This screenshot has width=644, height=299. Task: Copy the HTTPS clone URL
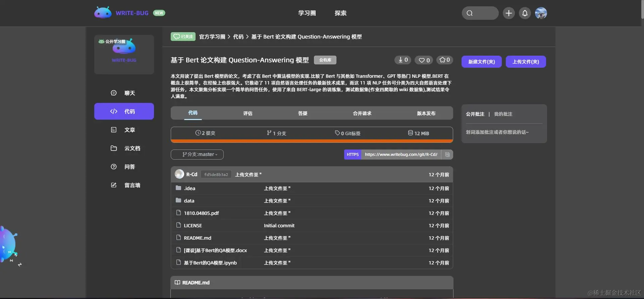[x=447, y=155]
